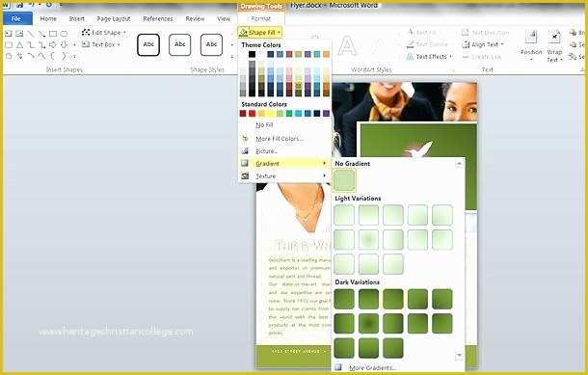Image resolution: width=588 pixels, height=375 pixels.
Task: Open the File tab
Action: (17, 18)
